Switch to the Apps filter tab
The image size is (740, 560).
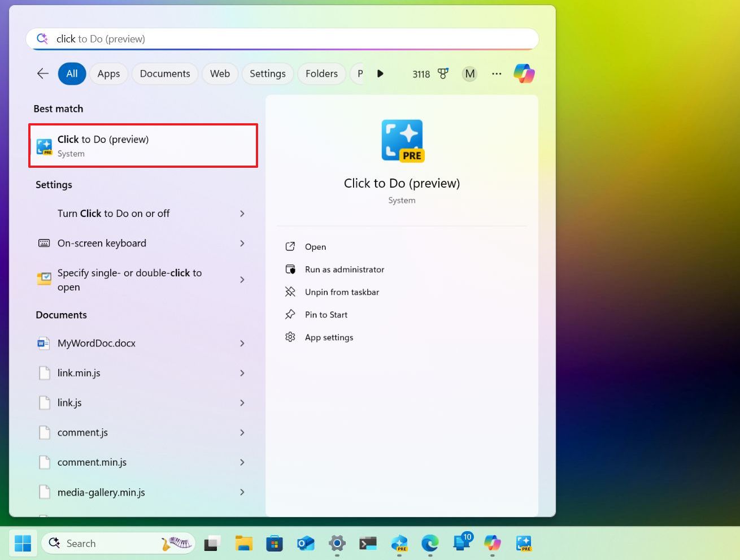(108, 73)
